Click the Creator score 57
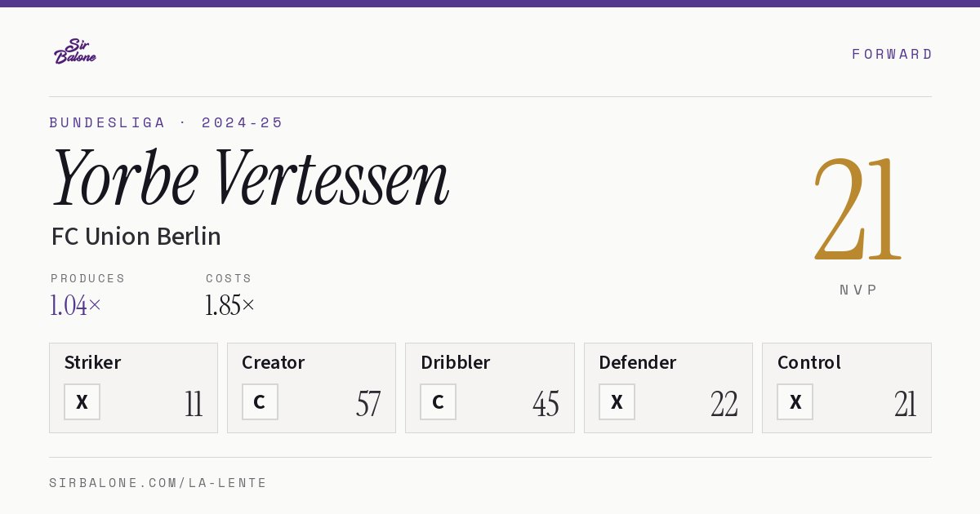The height and width of the screenshot is (514, 980). 368,404
